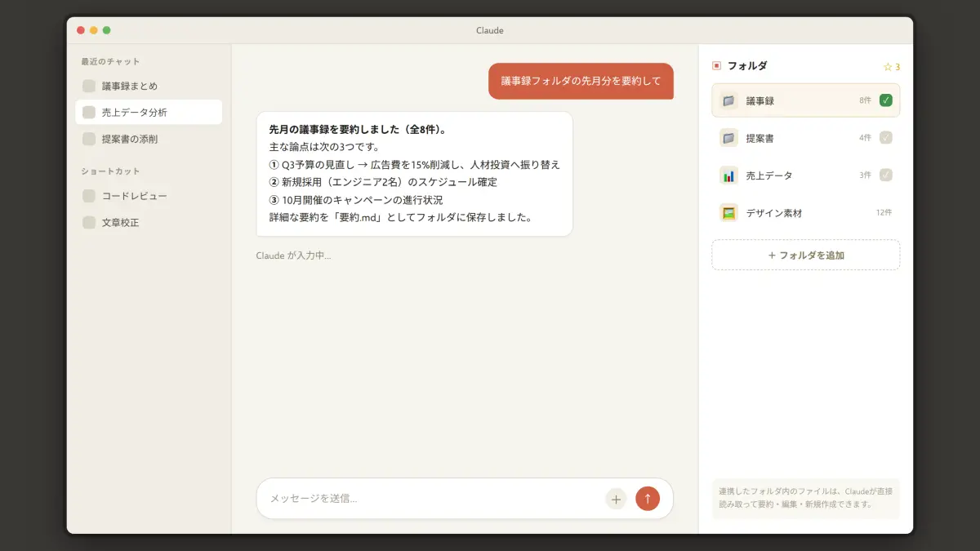Image resolution: width=980 pixels, height=551 pixels.
Task: Uncheck the 議事録 folder checkbox
Action: 886,100
